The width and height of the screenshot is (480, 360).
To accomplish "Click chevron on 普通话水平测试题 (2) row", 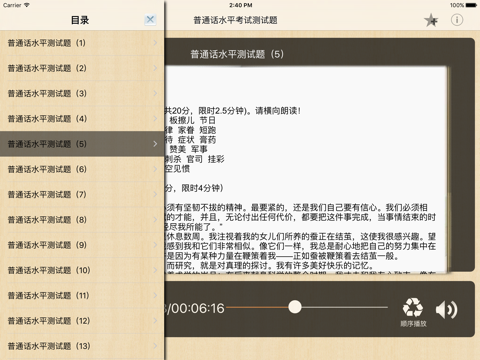I will tap(155, 68).
